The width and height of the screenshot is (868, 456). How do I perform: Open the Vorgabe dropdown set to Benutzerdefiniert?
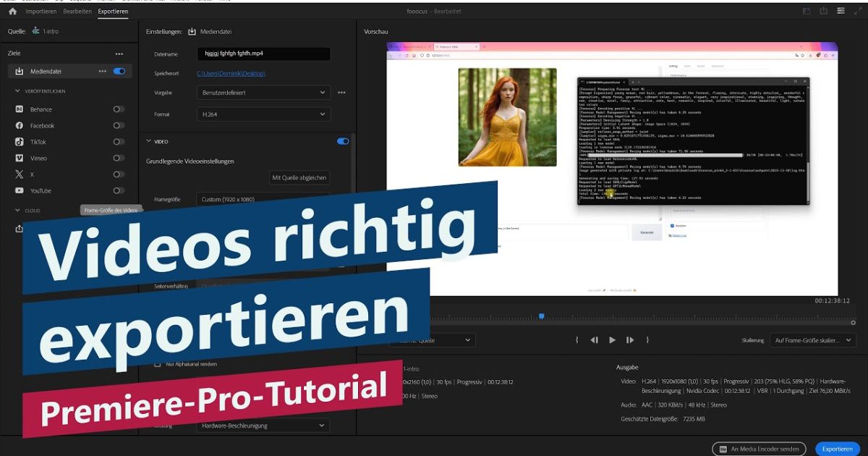263,93
